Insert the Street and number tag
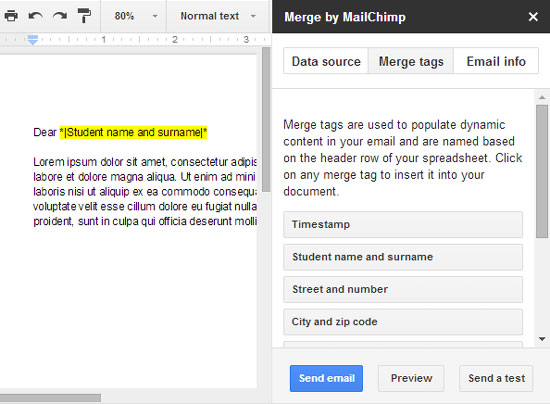550x404 pixels. click(403, 289)
